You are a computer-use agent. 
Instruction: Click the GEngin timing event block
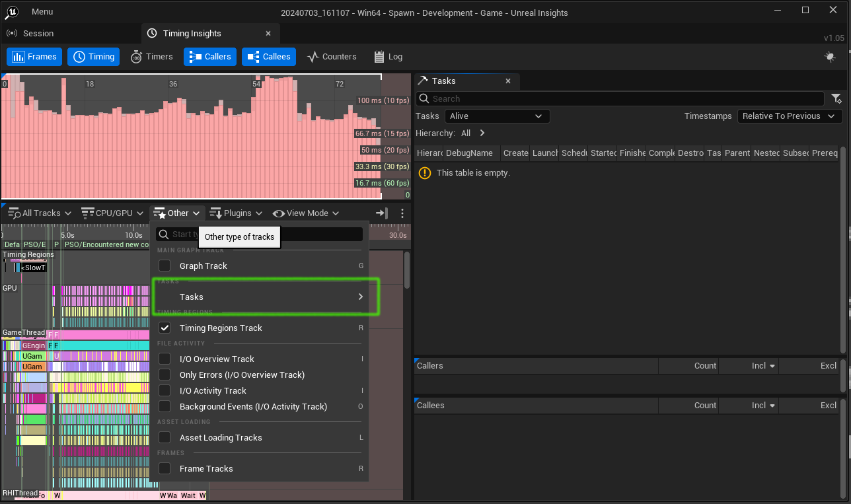pyautogui.click(x=34, y=345)
